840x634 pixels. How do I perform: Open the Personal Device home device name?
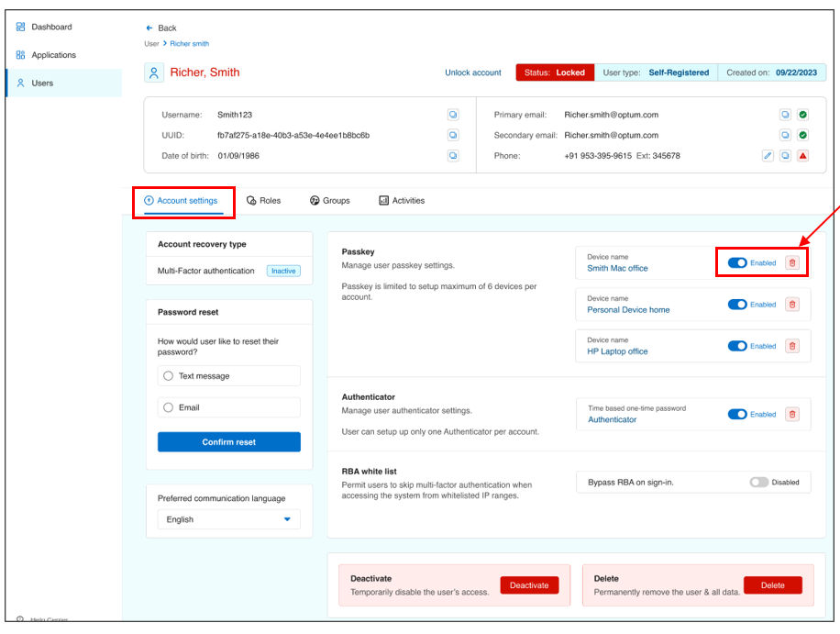point(628,310)
